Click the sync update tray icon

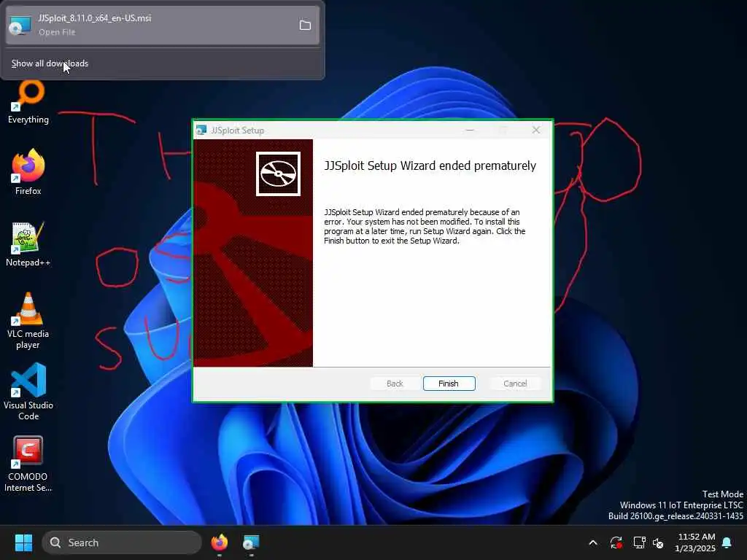coord(616,542)
